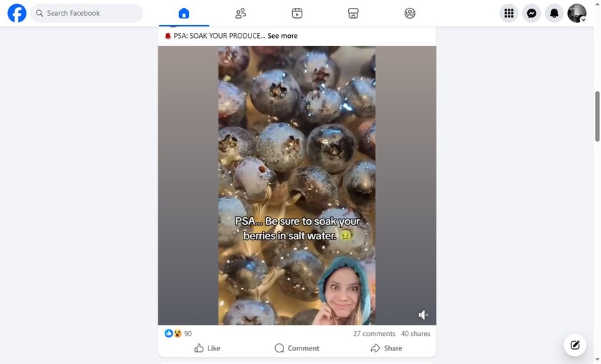Click the page vertical scrollbar thumb

pos(597,116)
